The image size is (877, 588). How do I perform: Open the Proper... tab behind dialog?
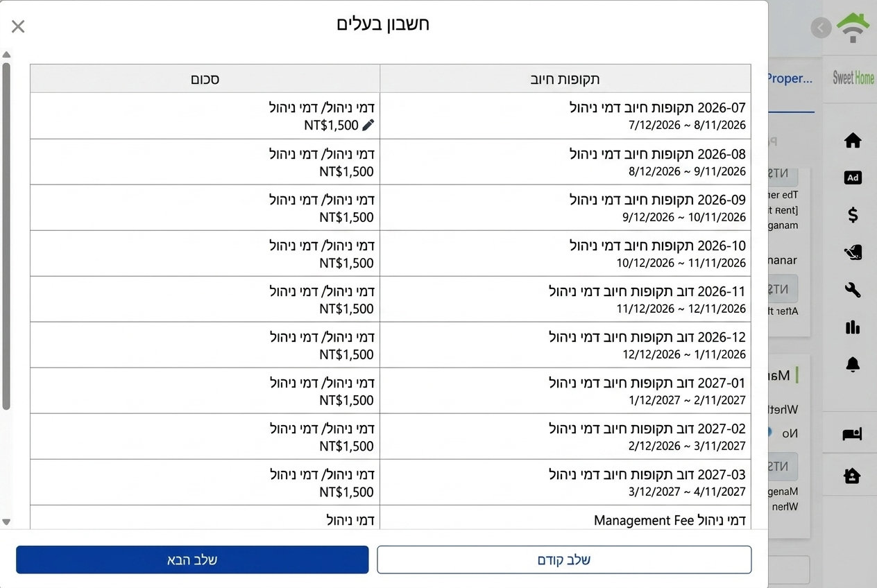click(x=790, y=78)
